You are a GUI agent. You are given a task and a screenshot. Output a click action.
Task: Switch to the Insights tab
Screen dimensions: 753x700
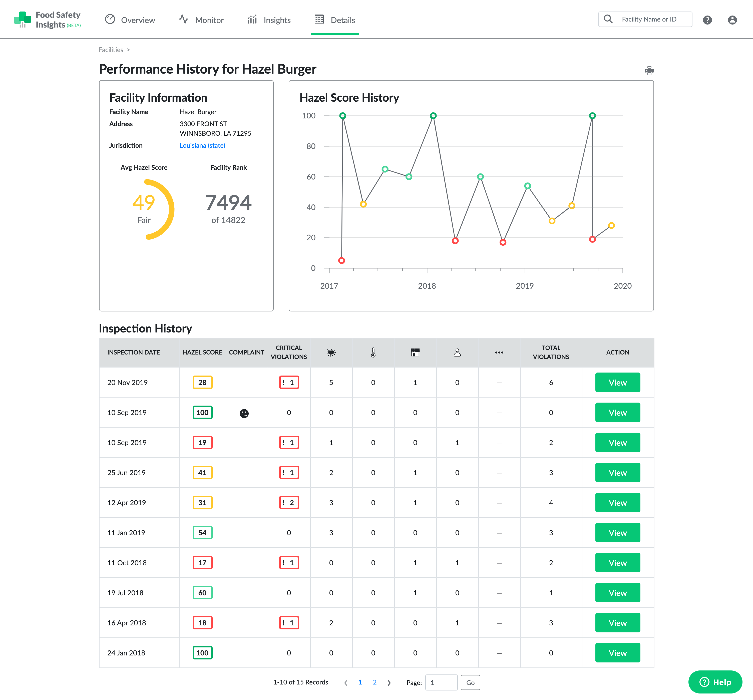(269, 20)
